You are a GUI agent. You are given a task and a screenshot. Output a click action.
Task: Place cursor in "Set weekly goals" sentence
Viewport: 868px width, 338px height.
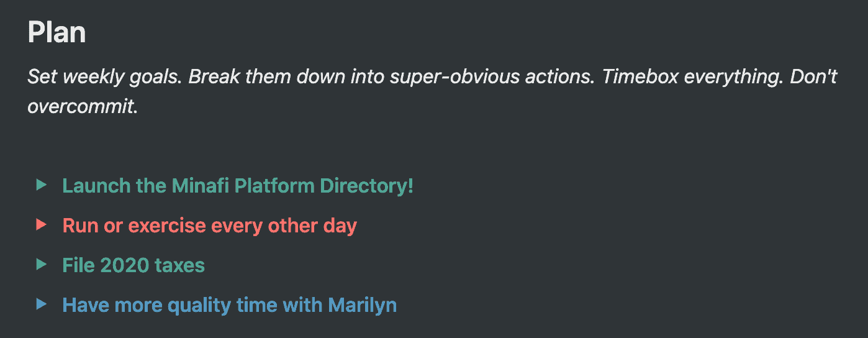(104, 77)
